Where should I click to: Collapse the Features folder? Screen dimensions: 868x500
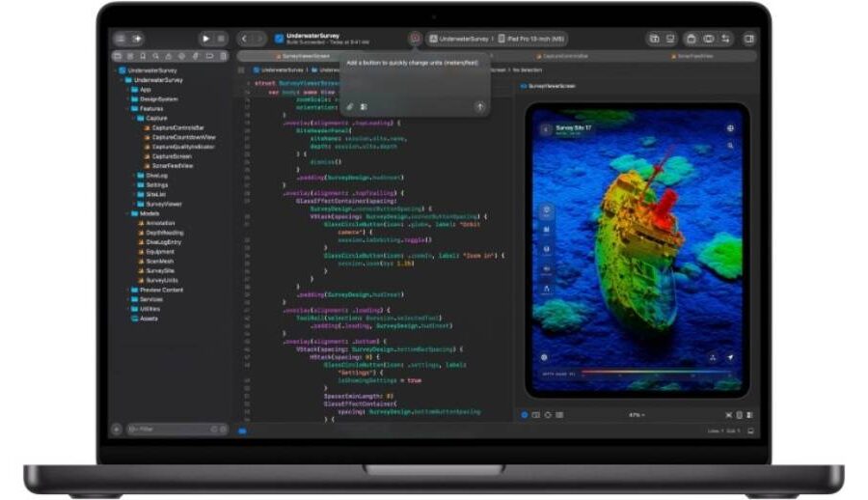tap(128, 108)
